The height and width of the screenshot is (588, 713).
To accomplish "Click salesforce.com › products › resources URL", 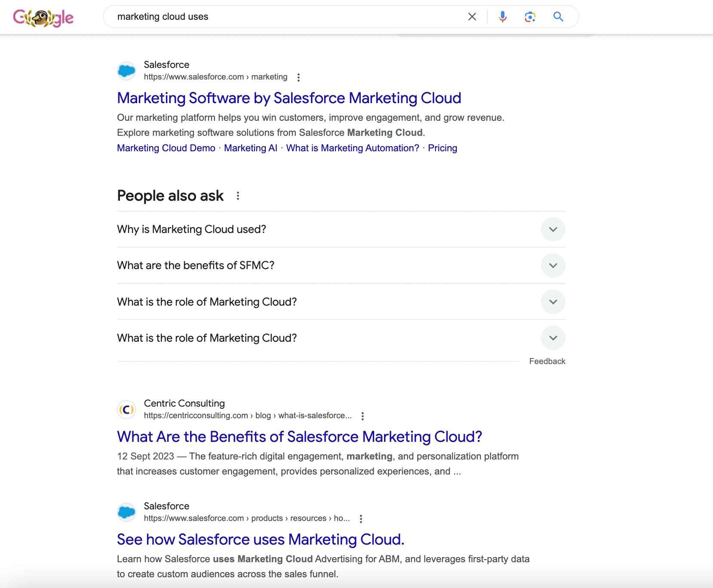I will coord(247,518).
